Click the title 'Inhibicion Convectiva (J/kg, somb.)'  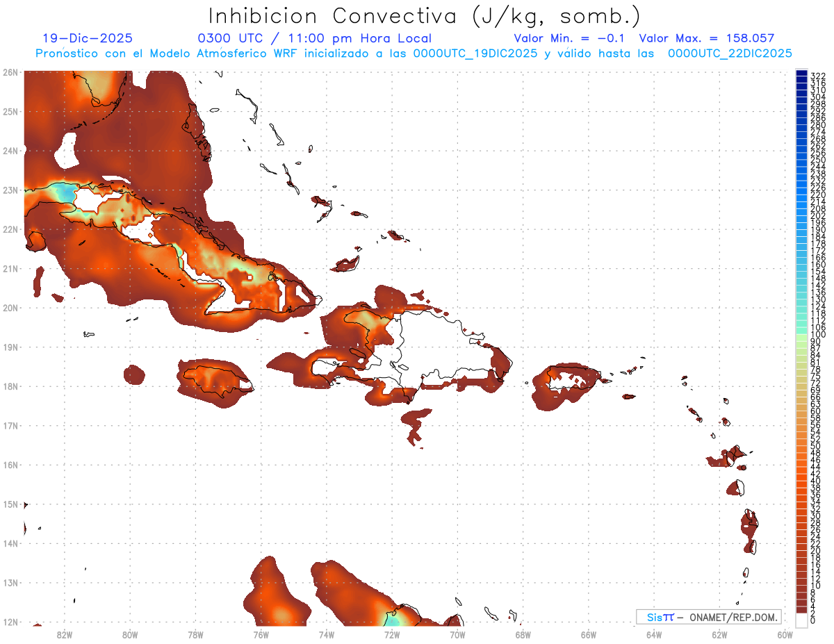(425, 16)
